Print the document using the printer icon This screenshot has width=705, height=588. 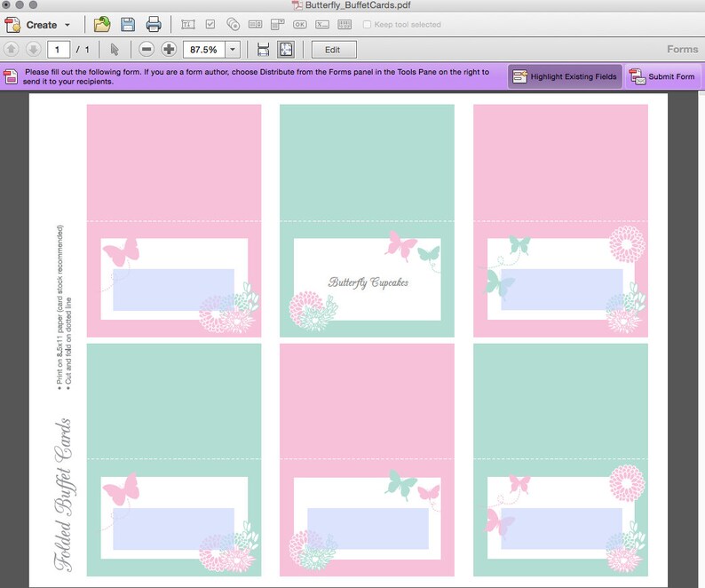[154, 24]
